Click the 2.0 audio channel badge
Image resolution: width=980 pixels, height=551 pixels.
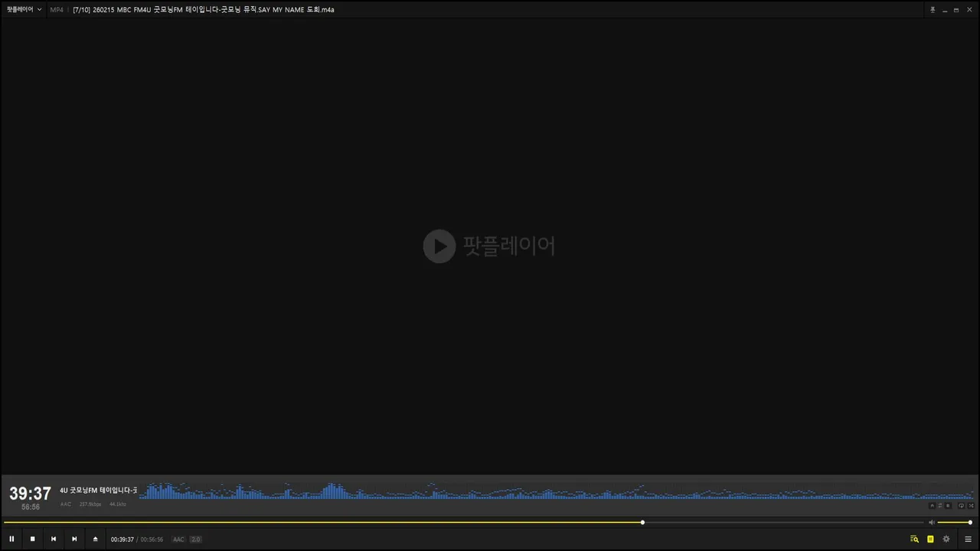tap(196, 540)
